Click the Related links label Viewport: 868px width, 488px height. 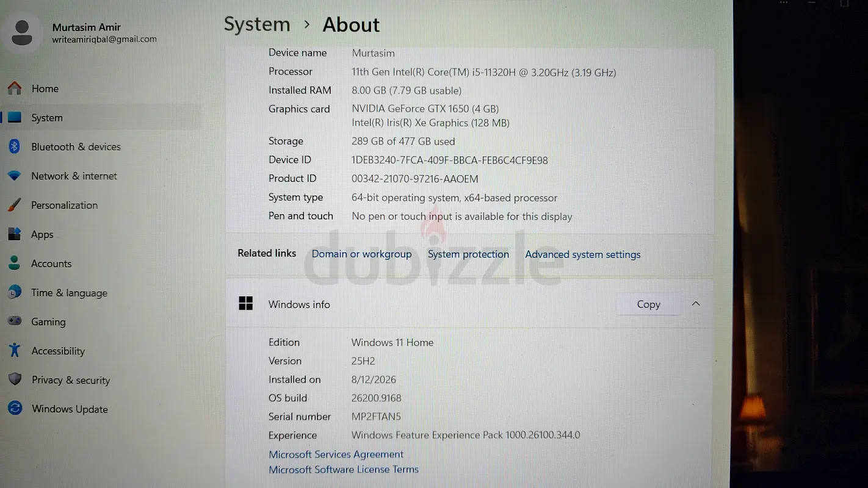[267, 253]
